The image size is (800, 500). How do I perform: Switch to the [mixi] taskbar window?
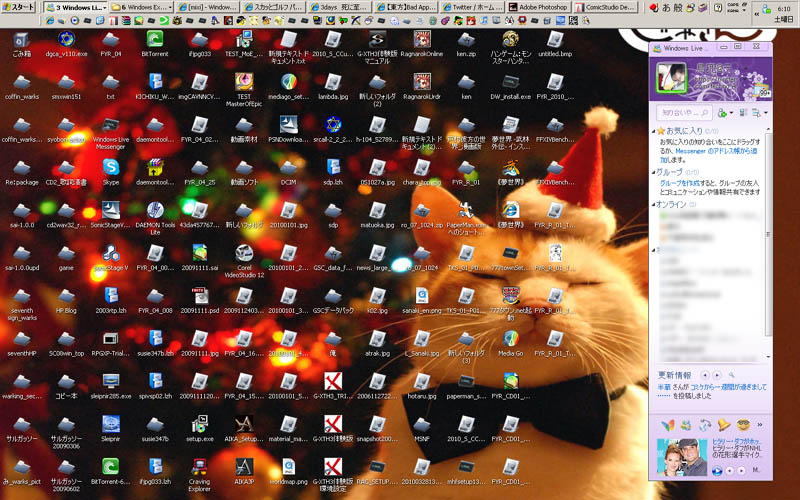[x=208, y=8]
